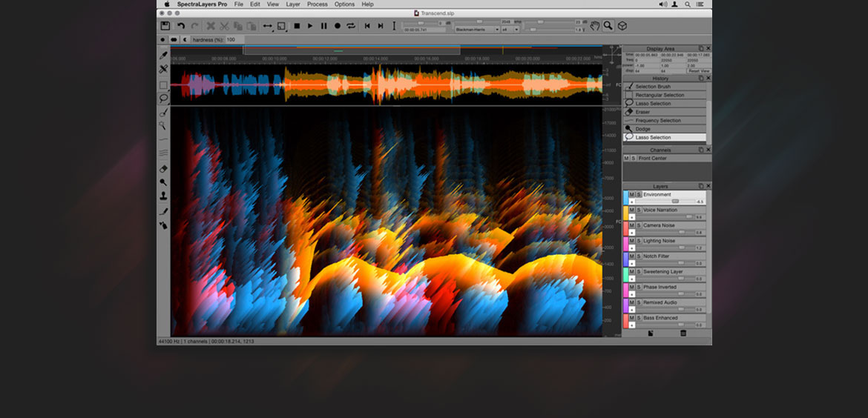Image resolution: width=868 pixels, height=418 pixels.
Task: Open the Blackman-Harris window type dropdown
Action: tap(476, 30)
